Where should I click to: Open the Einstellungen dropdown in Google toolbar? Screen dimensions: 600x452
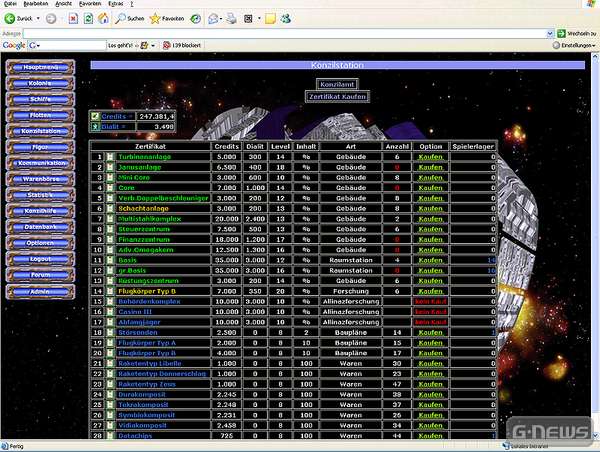click(x=594, y=46)
